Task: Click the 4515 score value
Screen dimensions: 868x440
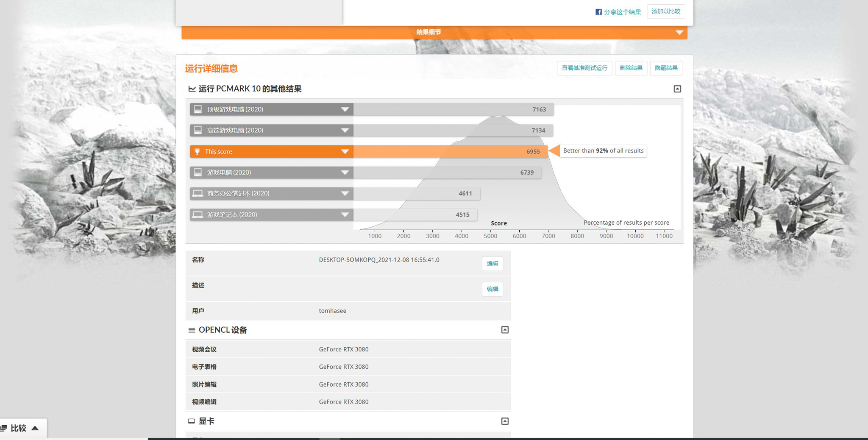Action: click(x=462, y=215)
